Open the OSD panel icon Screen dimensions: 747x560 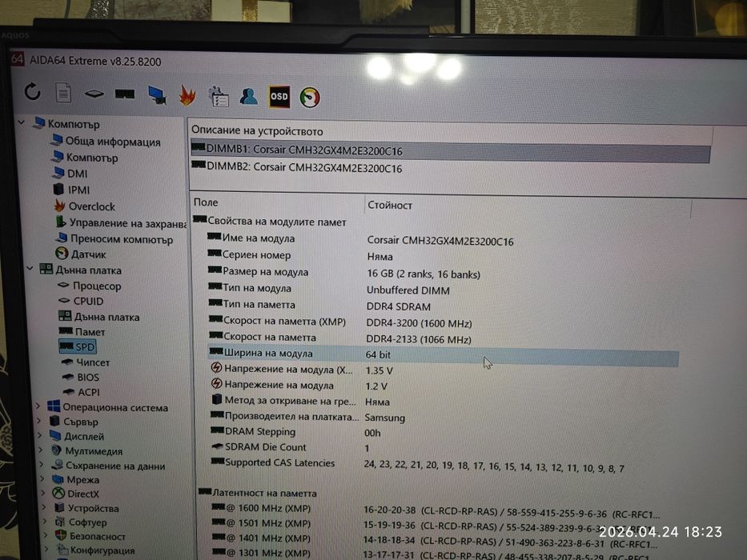click(279, 97)
